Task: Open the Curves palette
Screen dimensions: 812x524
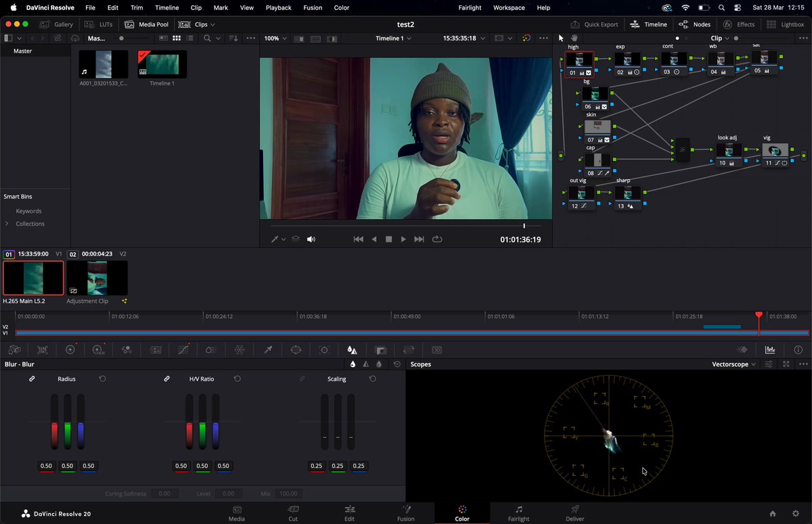Action: (x=183, y=350)
